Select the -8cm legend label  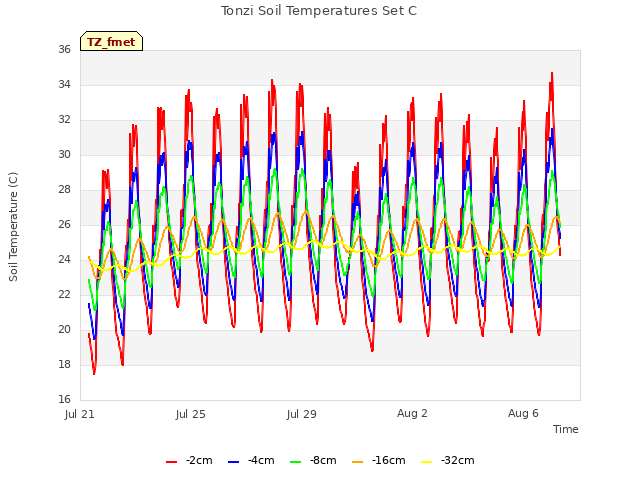[x=323, y=460]
